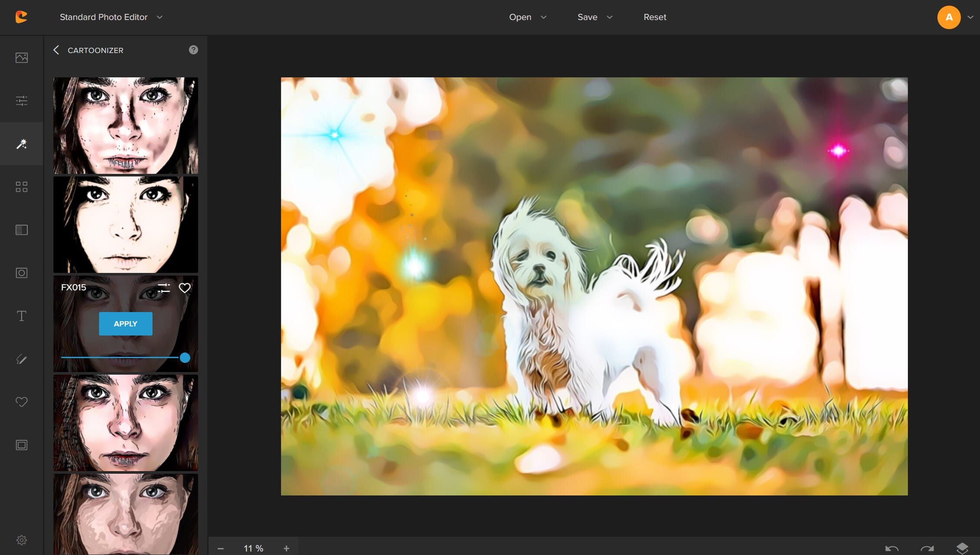Toggle FX015 effect settings sliders

point(164,288)
